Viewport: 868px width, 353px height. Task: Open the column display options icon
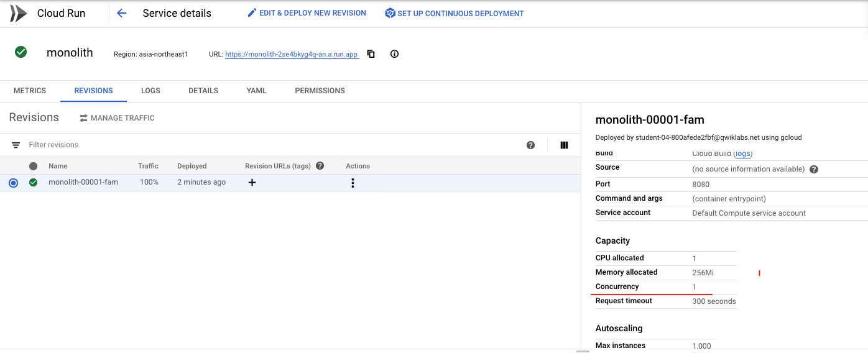pyautogui.click(x=564, y=145)
